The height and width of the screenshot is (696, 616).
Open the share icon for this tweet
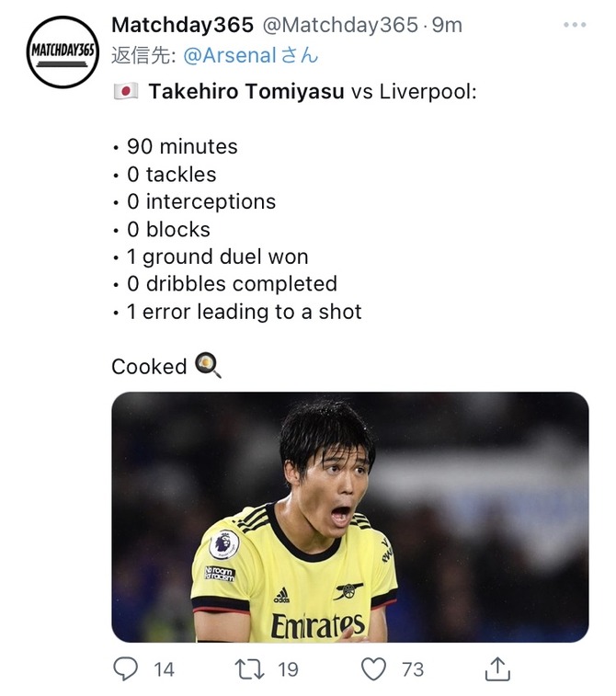496,667
